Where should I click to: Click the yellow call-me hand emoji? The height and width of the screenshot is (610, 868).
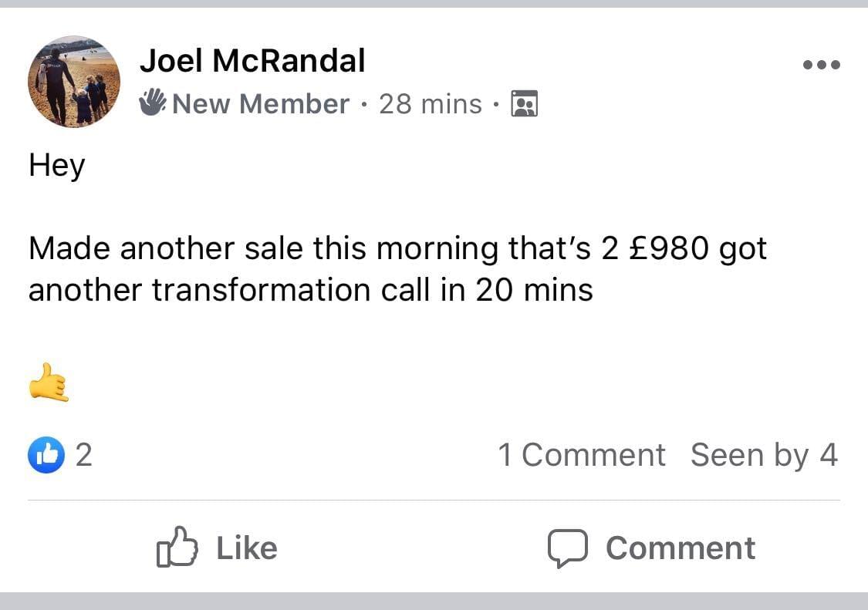(49, 382)
